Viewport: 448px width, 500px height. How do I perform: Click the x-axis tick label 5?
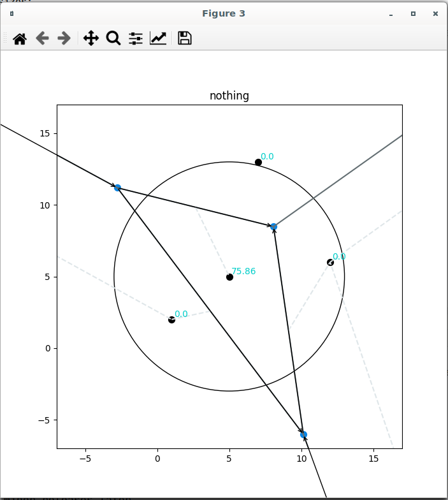tap(229, 459)
